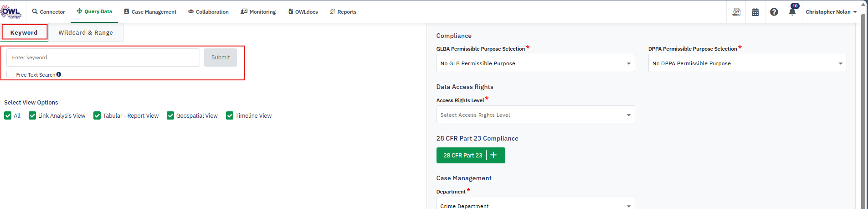
Task: Toggle the Geospatial View checkbox
Action: pyautogui.click(x=170, y=116)
